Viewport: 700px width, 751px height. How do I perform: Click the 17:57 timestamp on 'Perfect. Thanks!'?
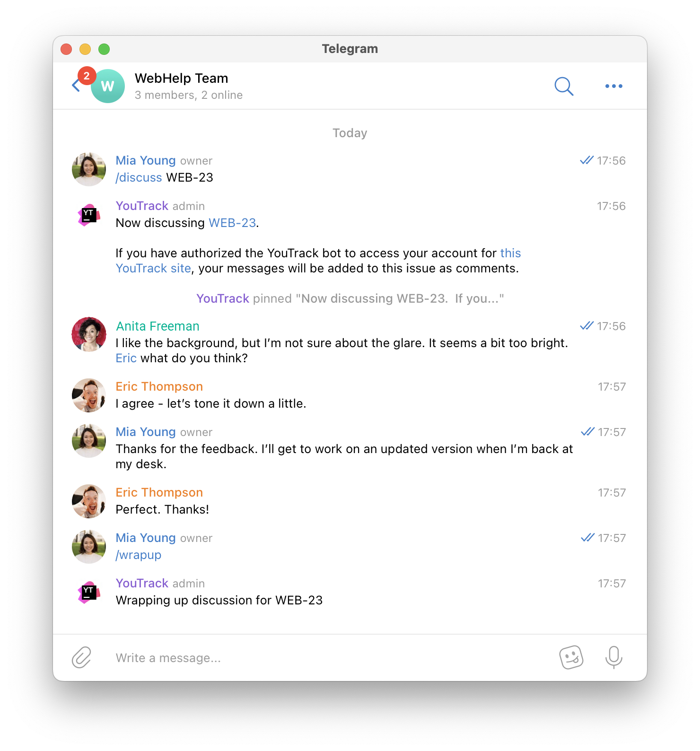pyautogui.click(x=612, y=493)
